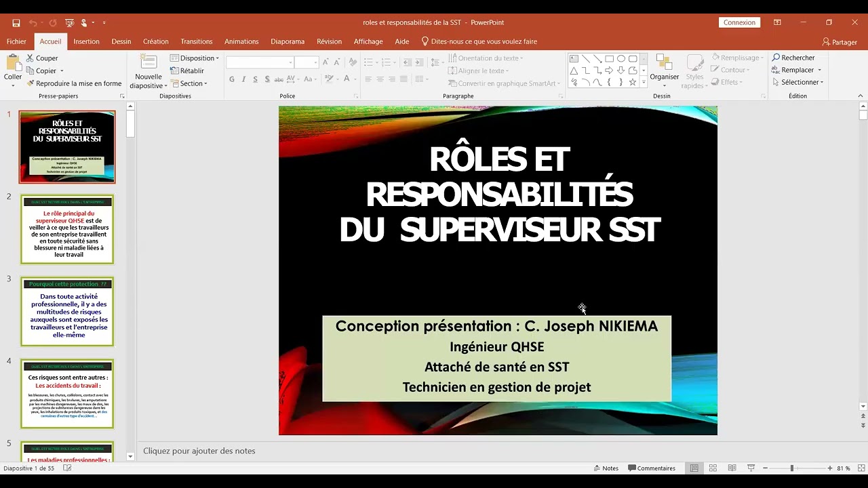Select the text box shape
Screen dimensions: 868x488
(x=574, y=59)
